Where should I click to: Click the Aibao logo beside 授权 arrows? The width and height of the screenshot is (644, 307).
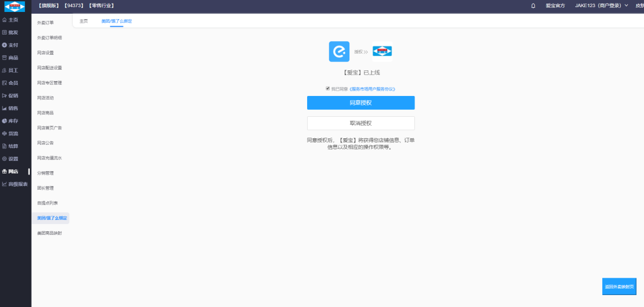pyautogui.click(x=382, y=51)
